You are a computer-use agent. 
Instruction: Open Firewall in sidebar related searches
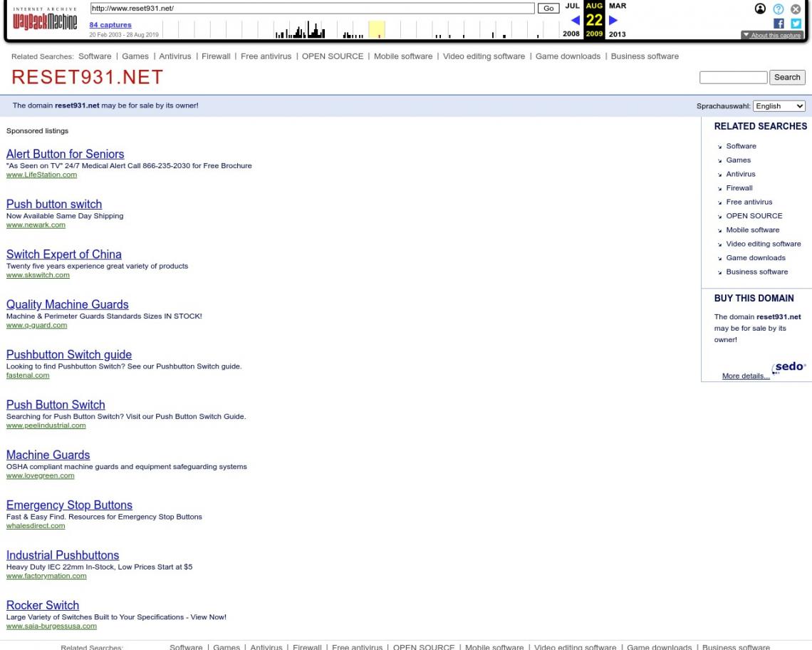739,188
